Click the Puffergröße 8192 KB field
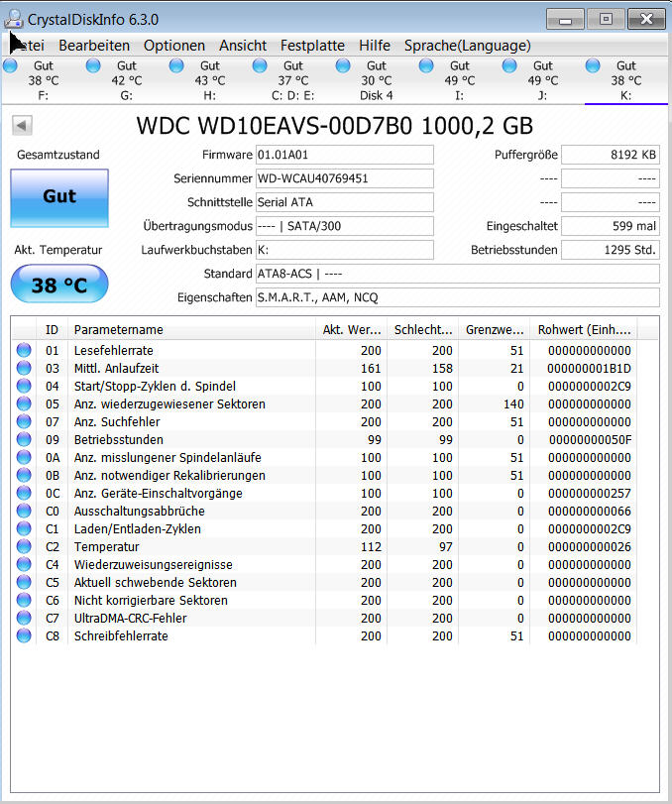Screen dimensions: 672x804 [610, 155]
